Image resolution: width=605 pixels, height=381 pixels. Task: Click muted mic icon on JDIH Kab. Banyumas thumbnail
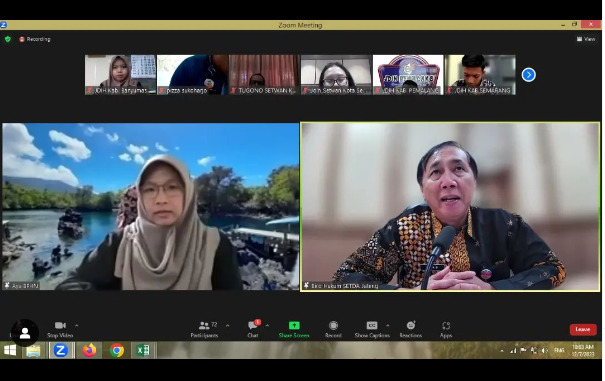(x=90, y=91)
